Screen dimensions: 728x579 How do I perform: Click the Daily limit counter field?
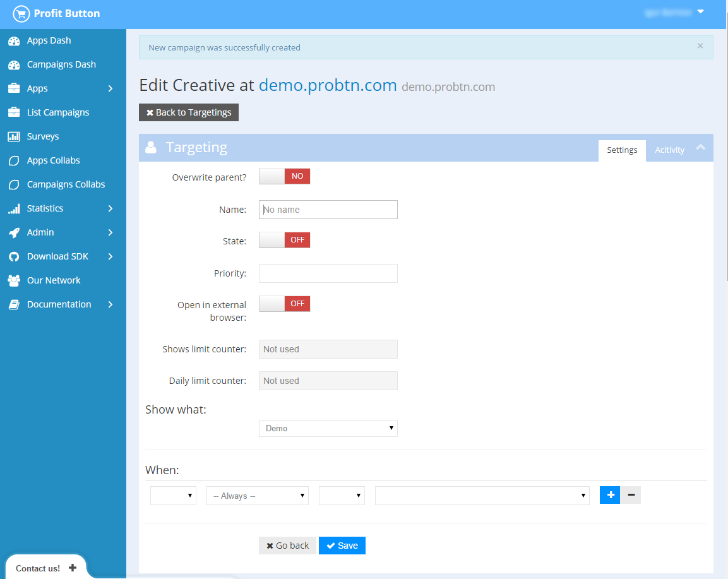point(328,381)
